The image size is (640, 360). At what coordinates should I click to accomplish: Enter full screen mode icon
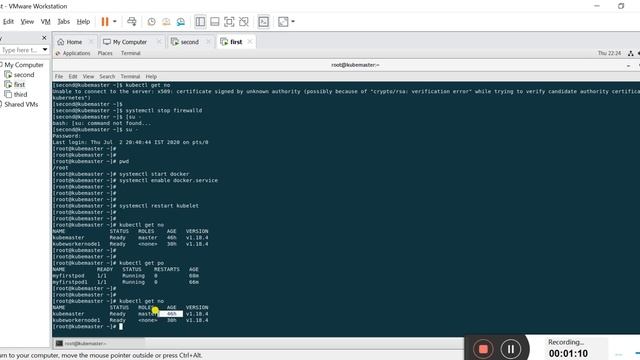[x=229, y=22]
